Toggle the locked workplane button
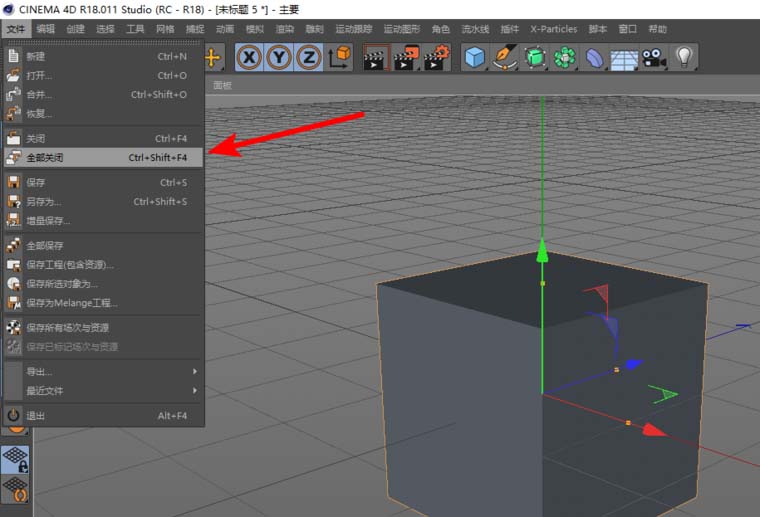 pyautogui.click(x=16, y=459)
